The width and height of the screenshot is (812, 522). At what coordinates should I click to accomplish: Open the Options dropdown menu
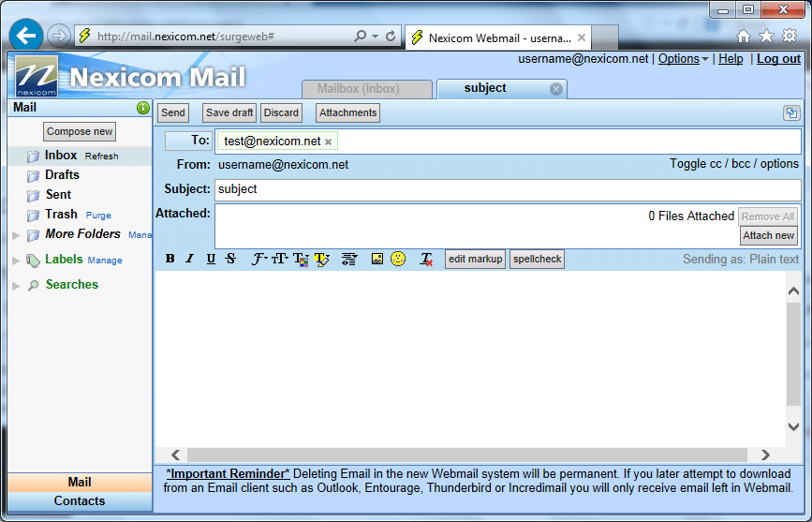click(x=683, y=59)
